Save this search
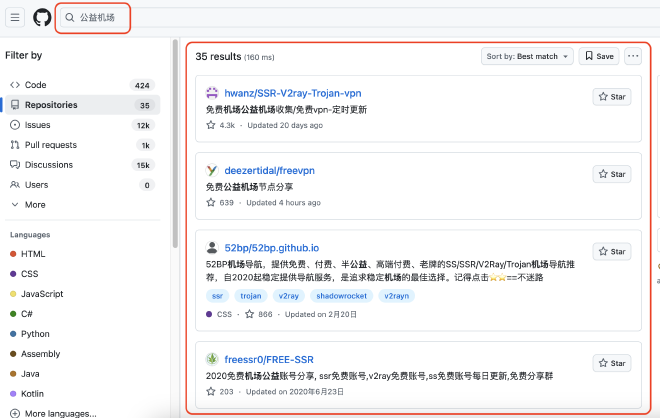This screenshot has height=418, width=660. (x=599, y=56)
